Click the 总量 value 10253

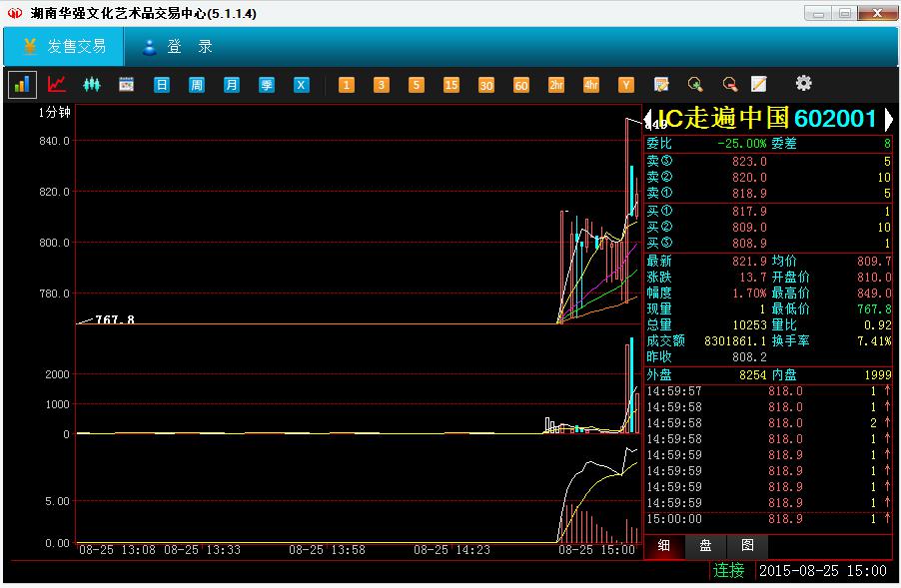[x=749, y=325]
